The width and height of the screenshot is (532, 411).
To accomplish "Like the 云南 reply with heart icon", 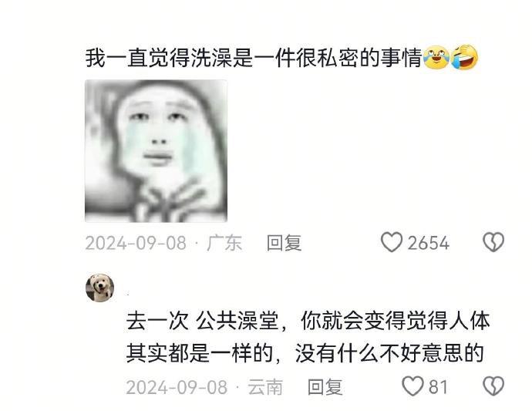I will [x=412, y=386].
